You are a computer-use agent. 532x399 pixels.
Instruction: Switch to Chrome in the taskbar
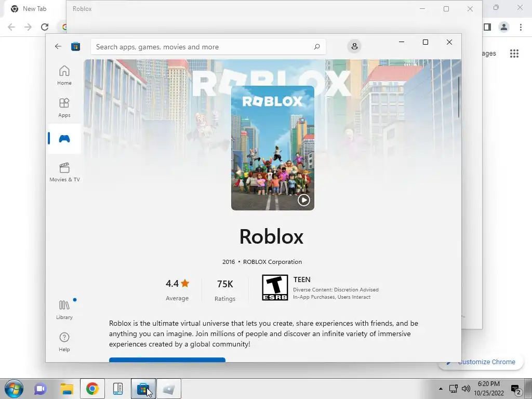[92, 389]
